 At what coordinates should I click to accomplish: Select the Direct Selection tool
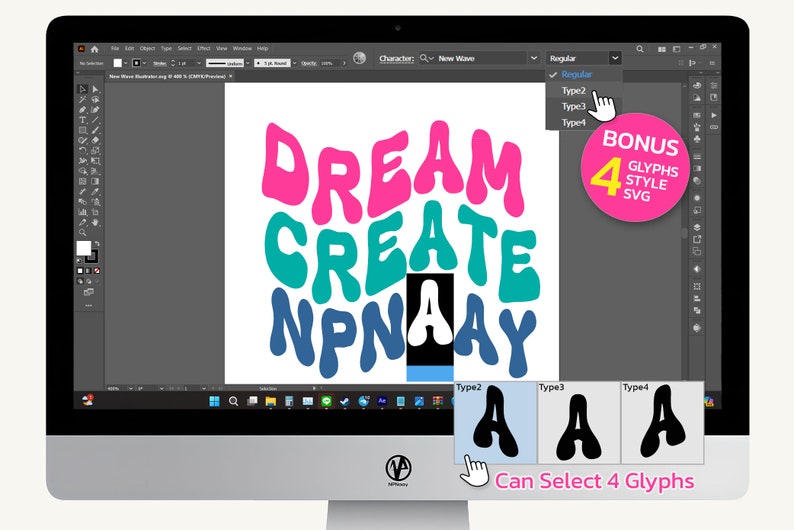95,89
